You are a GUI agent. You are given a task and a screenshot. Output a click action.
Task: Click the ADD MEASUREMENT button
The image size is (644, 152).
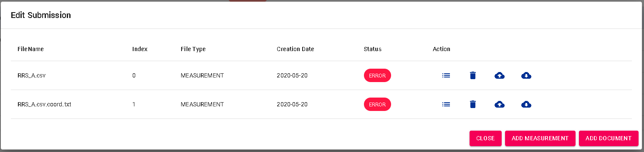[x=540, y=138]
